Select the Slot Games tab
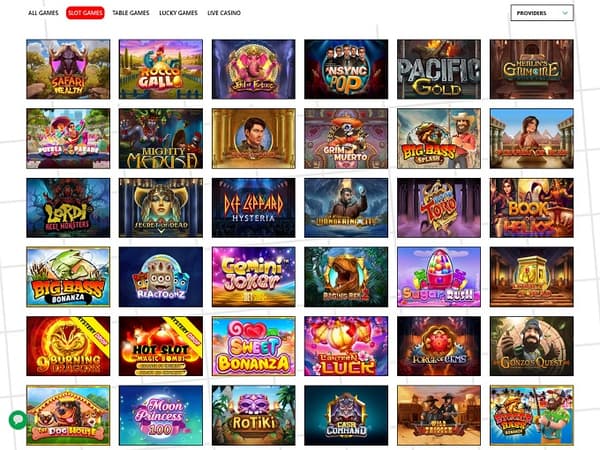Image resolution: width=600 pixels, height=450 pixels. point(85,13)
